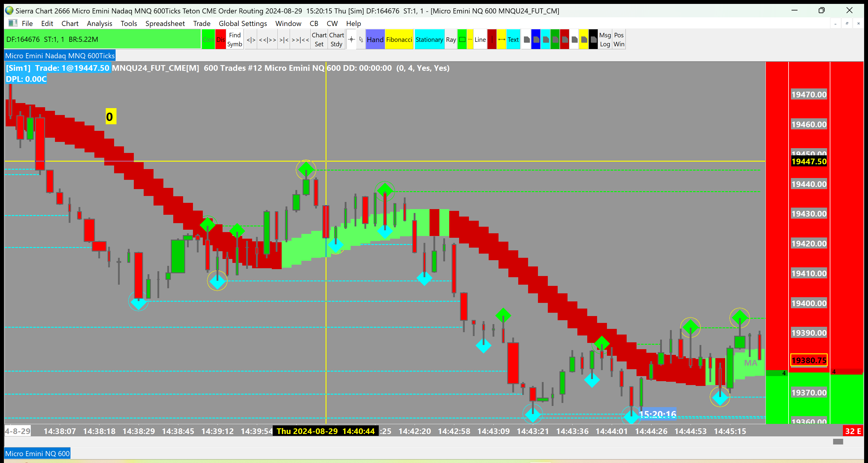Viewport: 868px width, 463px height.
Task: Choose the blue background color swatch
Action: [x=536, y=39]
